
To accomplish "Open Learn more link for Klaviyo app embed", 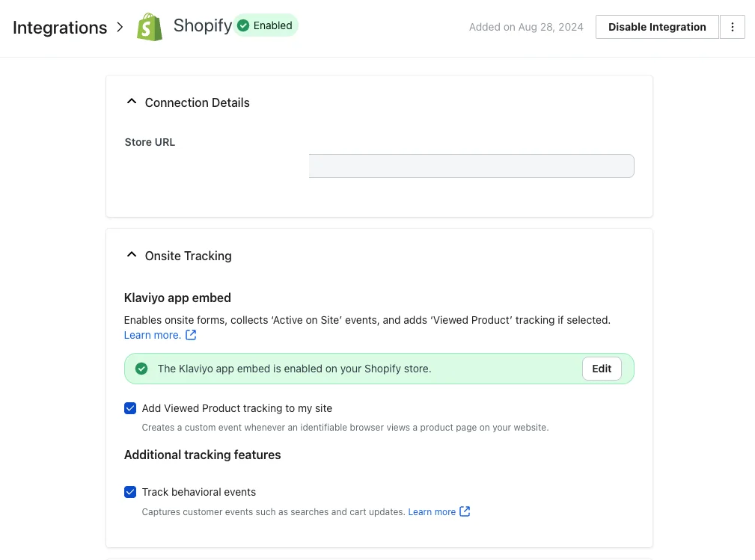I will [x=152, y=335].
